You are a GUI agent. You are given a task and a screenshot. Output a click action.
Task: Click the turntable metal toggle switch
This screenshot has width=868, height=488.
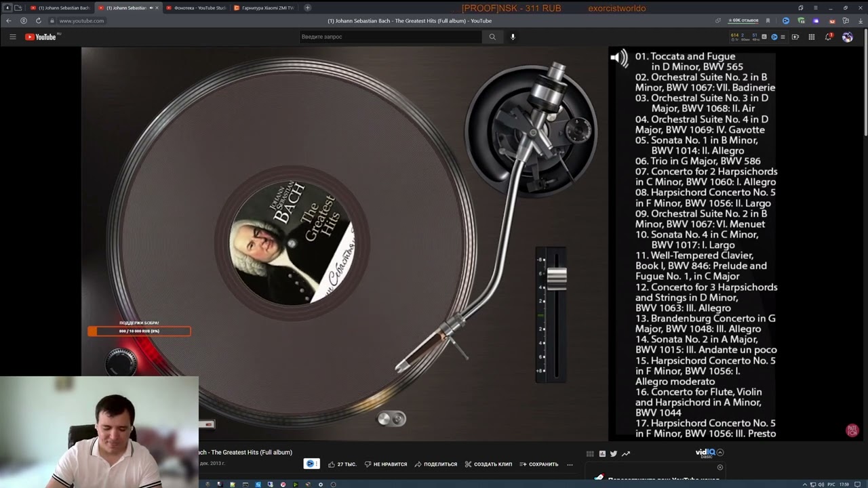[392, 419]
